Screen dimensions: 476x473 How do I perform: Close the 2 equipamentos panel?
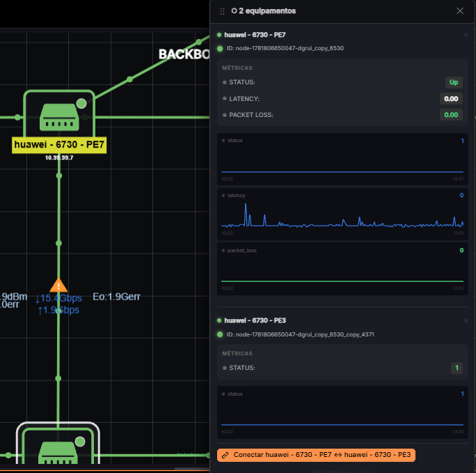460,11
